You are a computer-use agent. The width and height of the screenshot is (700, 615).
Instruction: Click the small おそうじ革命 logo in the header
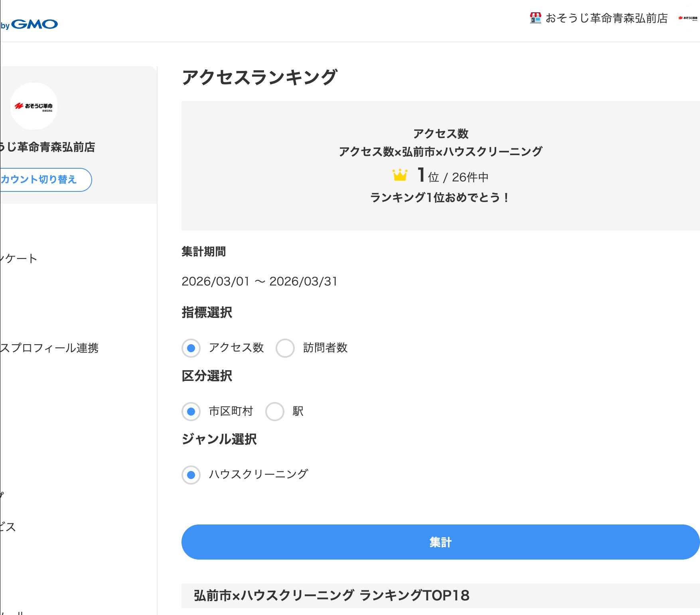coord(688,18)
